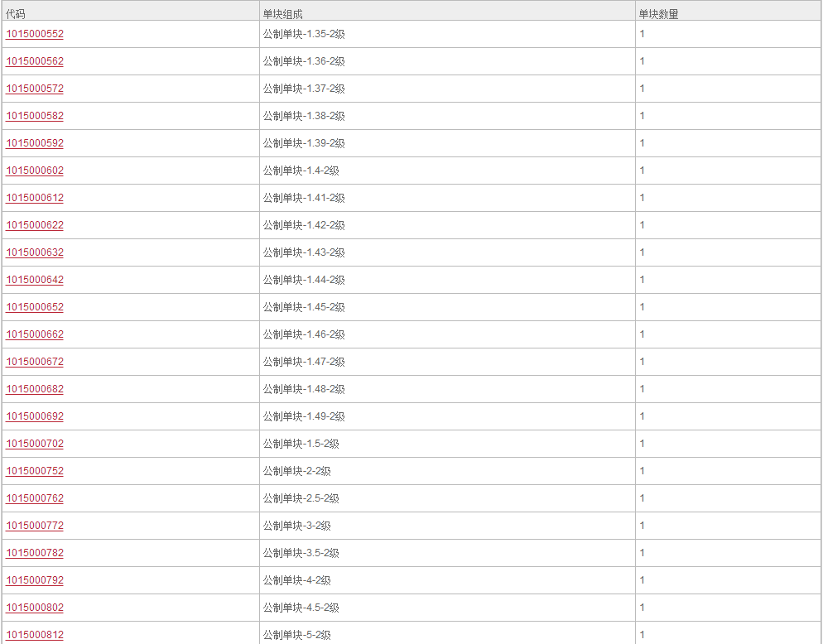Click the 代码 column header
Screen dimensions: 823x644
pyautogui.click(x=15, y=14)
